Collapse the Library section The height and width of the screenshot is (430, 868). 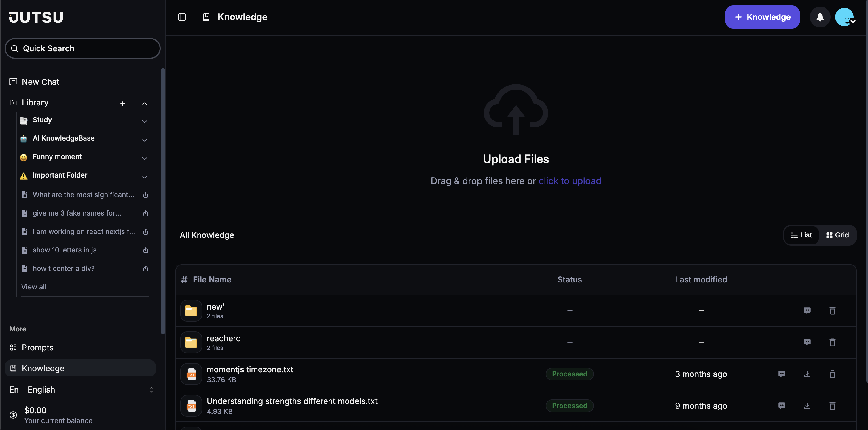click(145, 103)
